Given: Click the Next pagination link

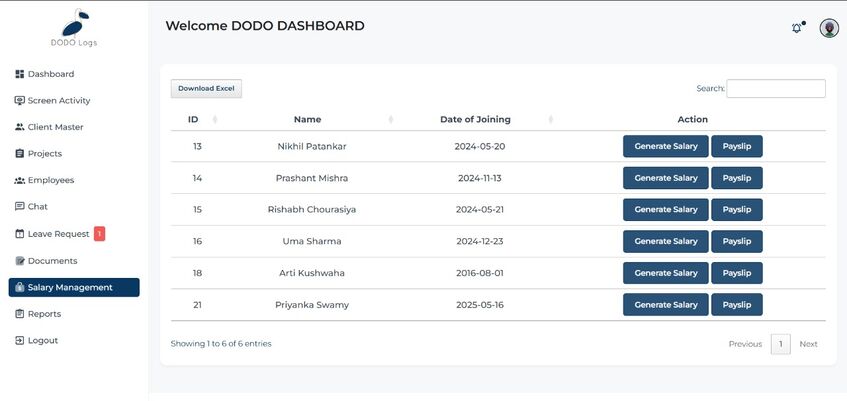Looking at the screenshot, I should pos(808,344).
